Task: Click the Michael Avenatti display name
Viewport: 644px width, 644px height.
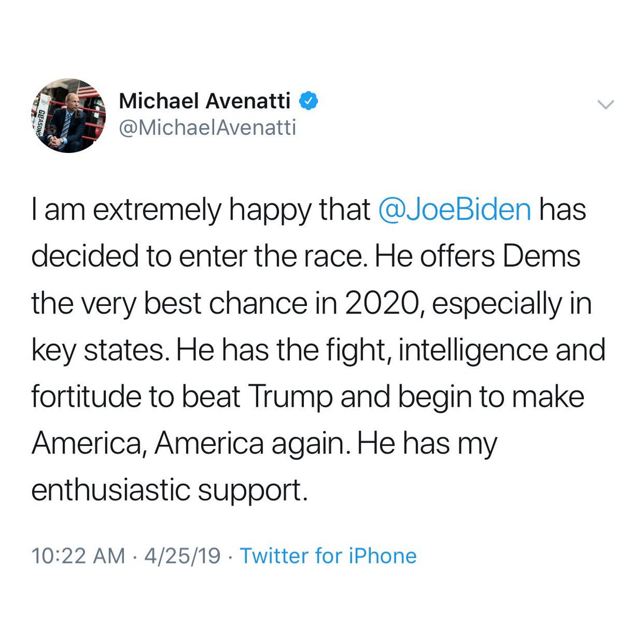Action: (204, 100)
